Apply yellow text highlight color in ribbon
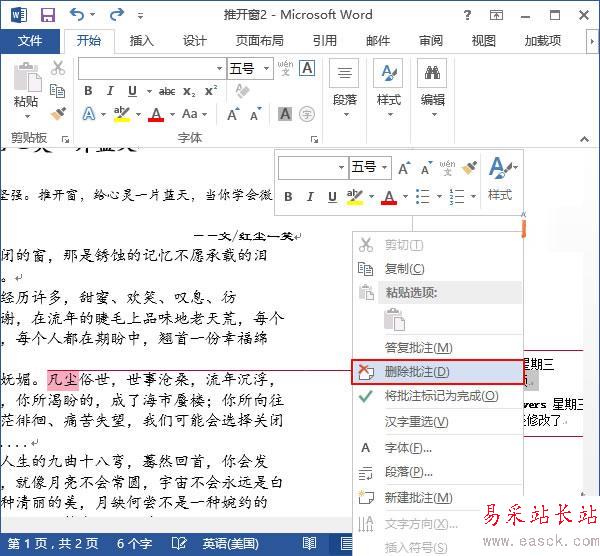 [x=122, y=114]
